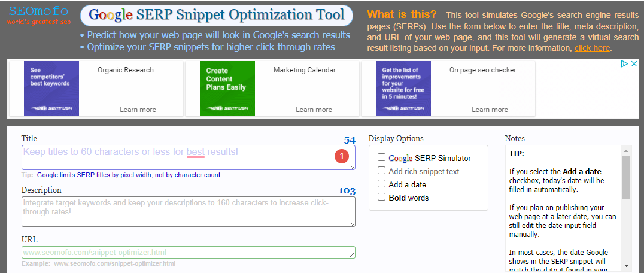Click the 'Get the list of improvements' ad image
Screen dimensions: 644x273
pos(403,89)
